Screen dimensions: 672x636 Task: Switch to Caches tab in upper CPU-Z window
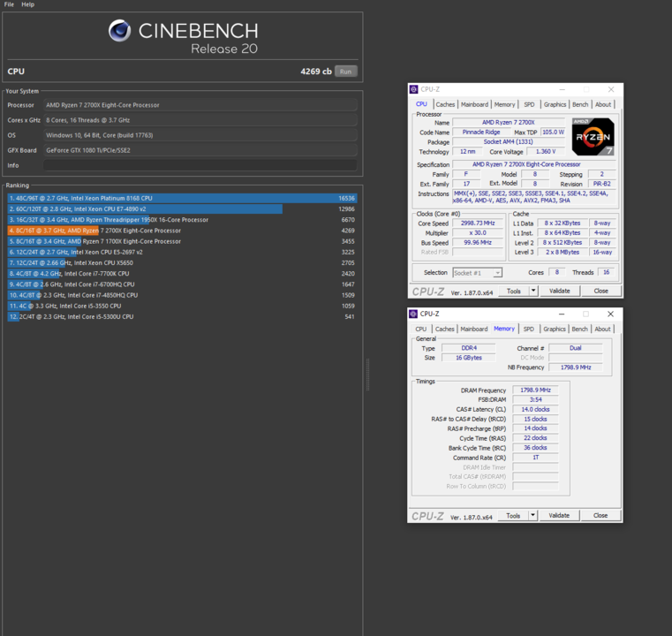coord(445,104)
